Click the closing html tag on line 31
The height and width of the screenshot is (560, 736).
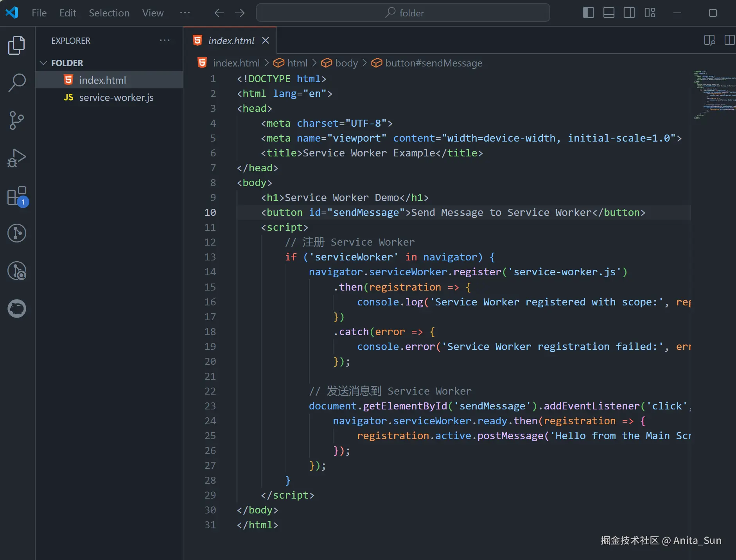(x=257, y=525)
